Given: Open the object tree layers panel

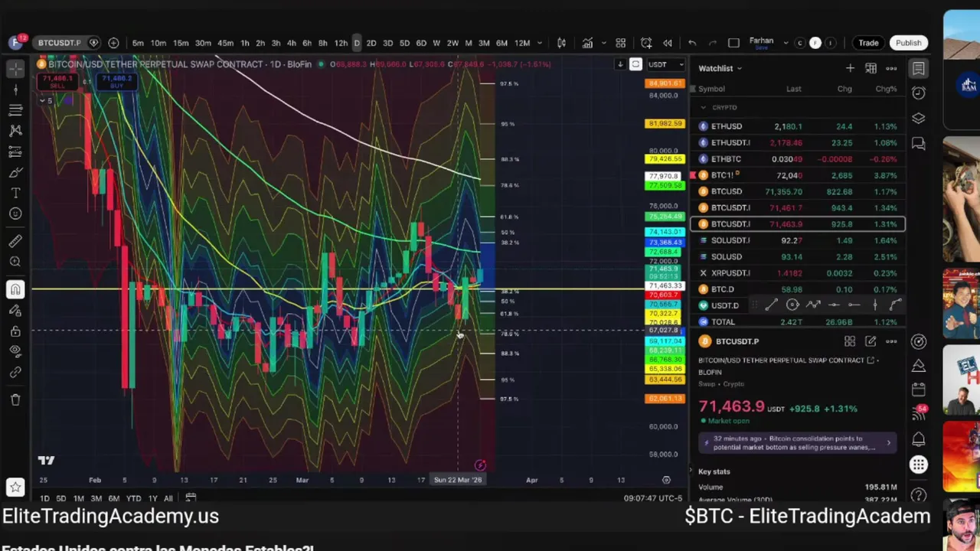Looking at the screenshot, I should tap(918, 119).
